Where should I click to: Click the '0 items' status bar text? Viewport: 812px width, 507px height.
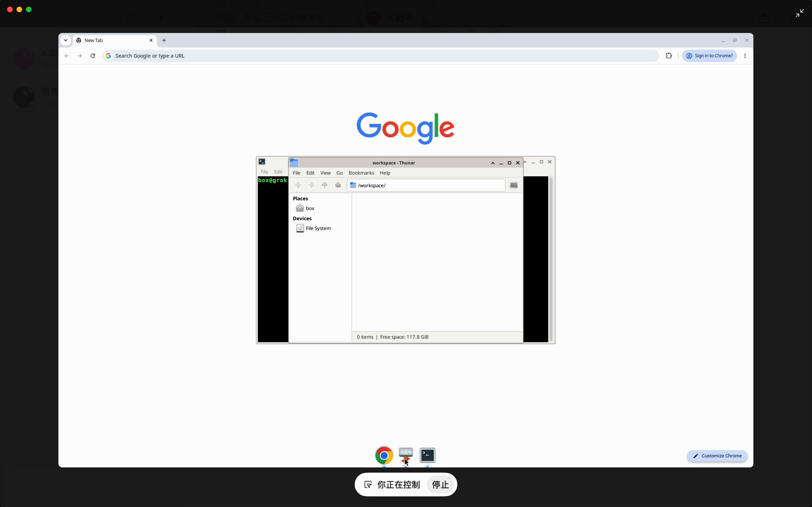(365, 337)
